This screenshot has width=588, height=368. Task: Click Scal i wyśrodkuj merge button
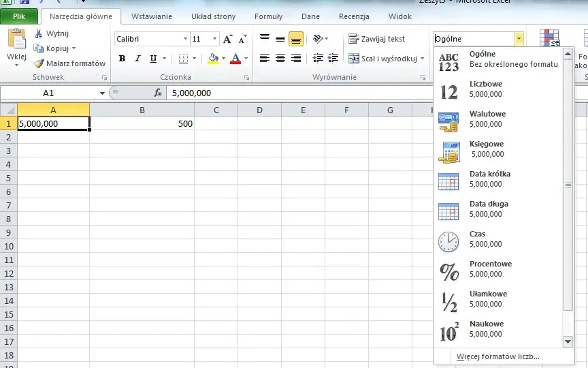[383, 59]
